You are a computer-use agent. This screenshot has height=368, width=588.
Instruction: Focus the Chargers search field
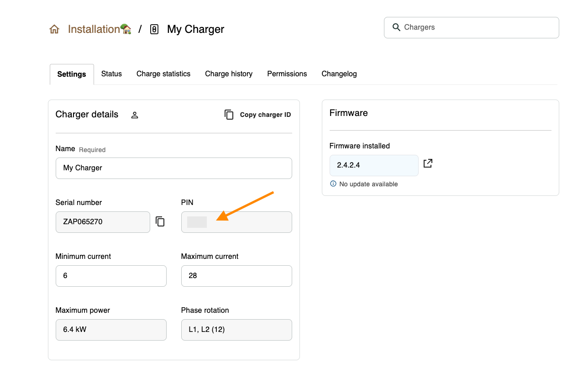(472, 28)
